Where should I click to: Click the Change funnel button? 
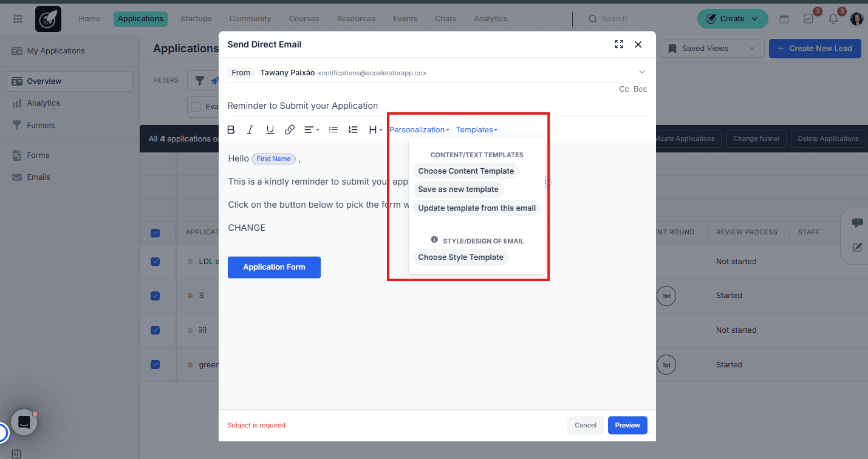(x=756, y=138)
